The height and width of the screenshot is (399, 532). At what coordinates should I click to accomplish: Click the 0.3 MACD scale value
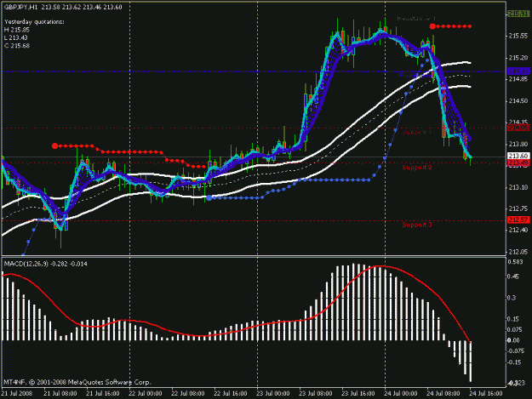(x=512, y=298)
